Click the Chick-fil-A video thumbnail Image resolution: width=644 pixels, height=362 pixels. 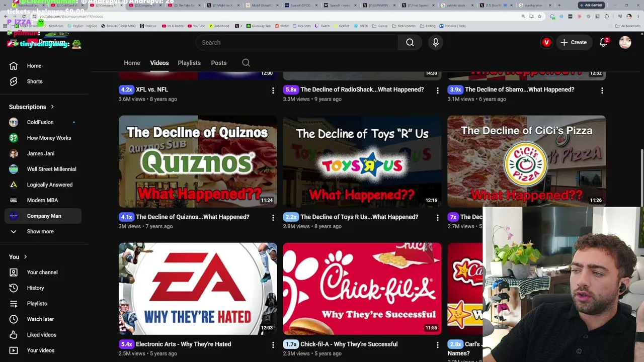(x=362, y=289)
